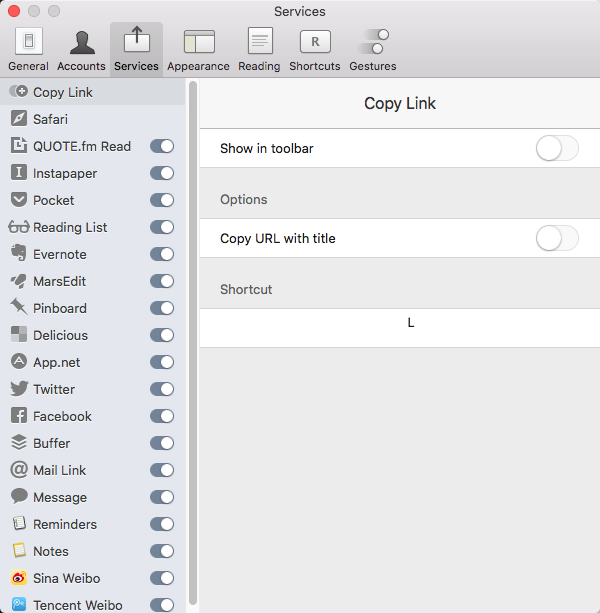Open the Gestures switches icon
This screenshot has width=600, height=613.
373,41
